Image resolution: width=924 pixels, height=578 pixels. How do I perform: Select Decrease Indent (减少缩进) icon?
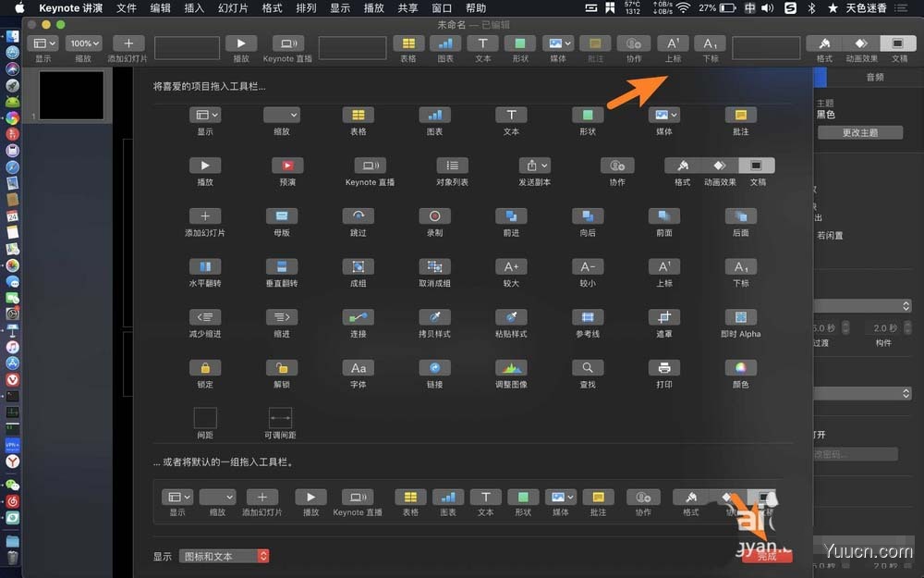[x=205, y=317]
